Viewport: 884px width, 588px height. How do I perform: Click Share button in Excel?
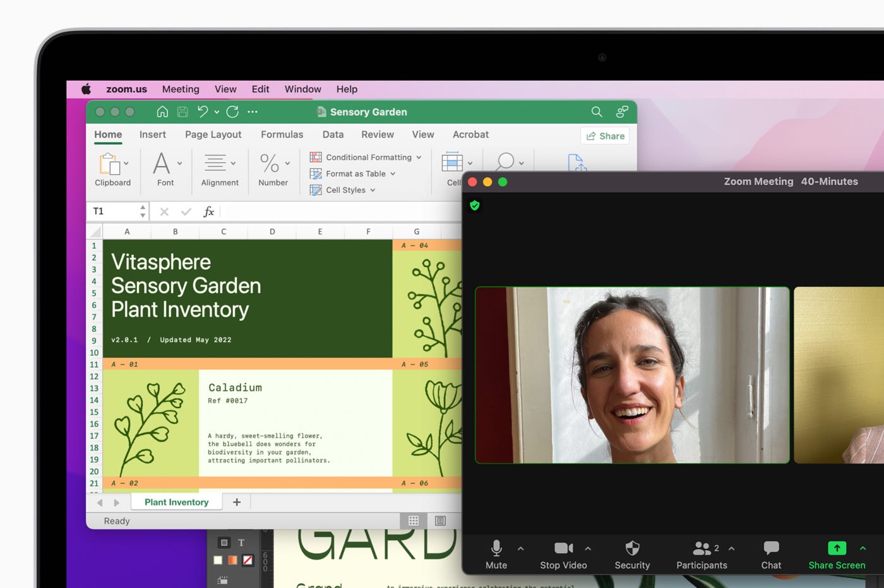click(x=605, y=136)
